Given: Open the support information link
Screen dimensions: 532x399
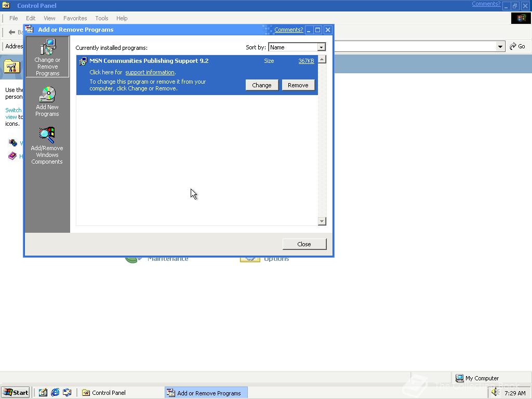Looking at the screenshot, I should click(x=150, y=72).
